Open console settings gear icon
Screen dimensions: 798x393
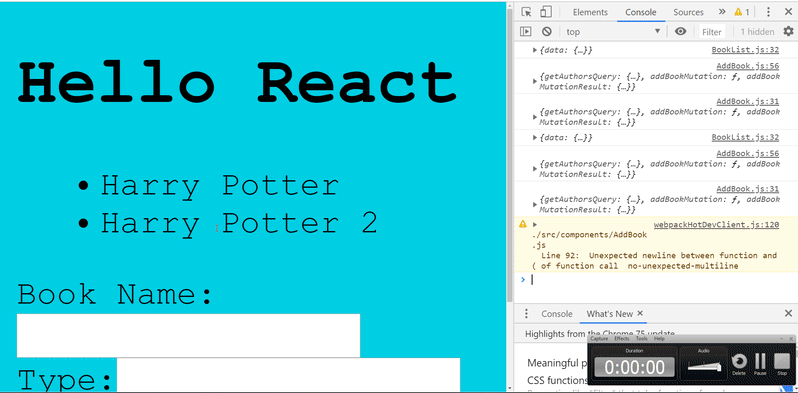(788, 32)
